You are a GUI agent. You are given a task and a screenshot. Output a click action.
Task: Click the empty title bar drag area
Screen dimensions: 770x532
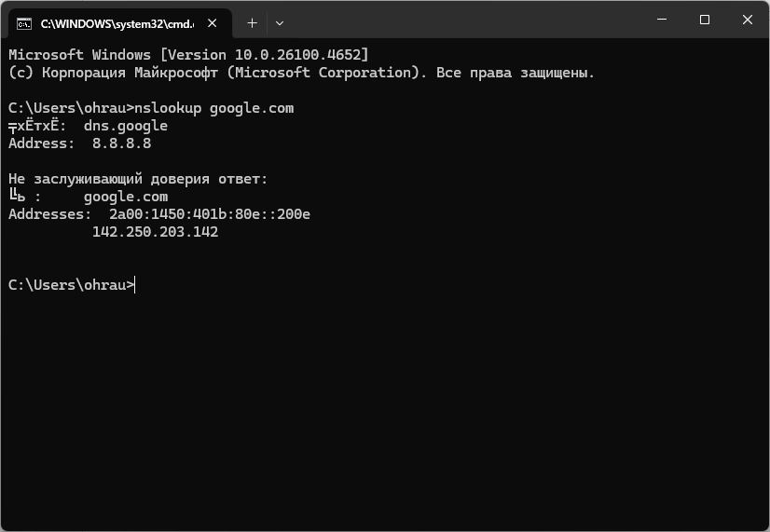point(466,20)
